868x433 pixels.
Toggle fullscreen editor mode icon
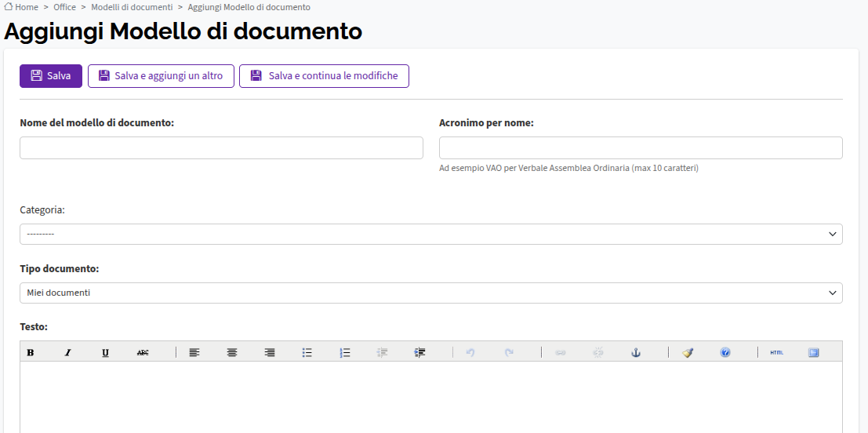click(813, 352)
